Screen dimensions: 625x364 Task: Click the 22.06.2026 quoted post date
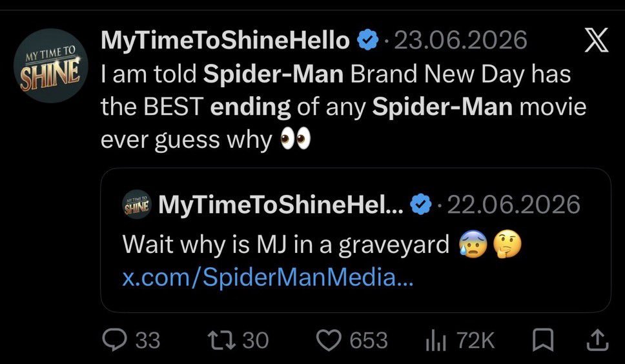514,205
